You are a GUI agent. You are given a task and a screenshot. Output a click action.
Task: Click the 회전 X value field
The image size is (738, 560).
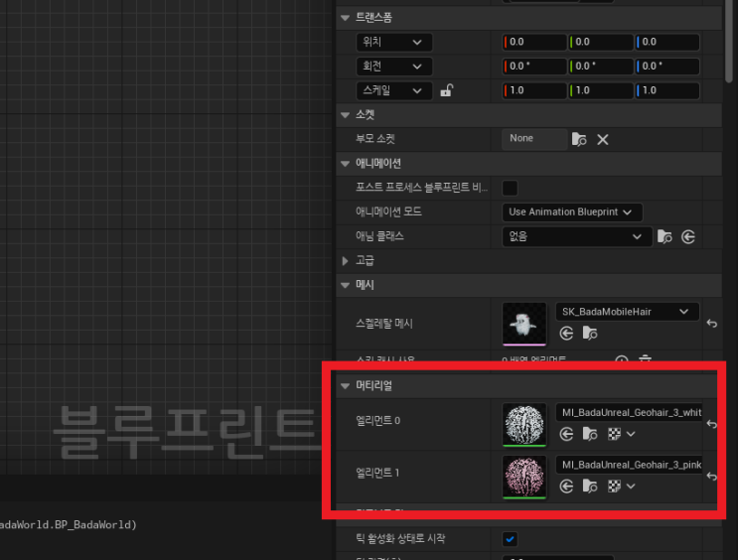[x=534, y=67]
